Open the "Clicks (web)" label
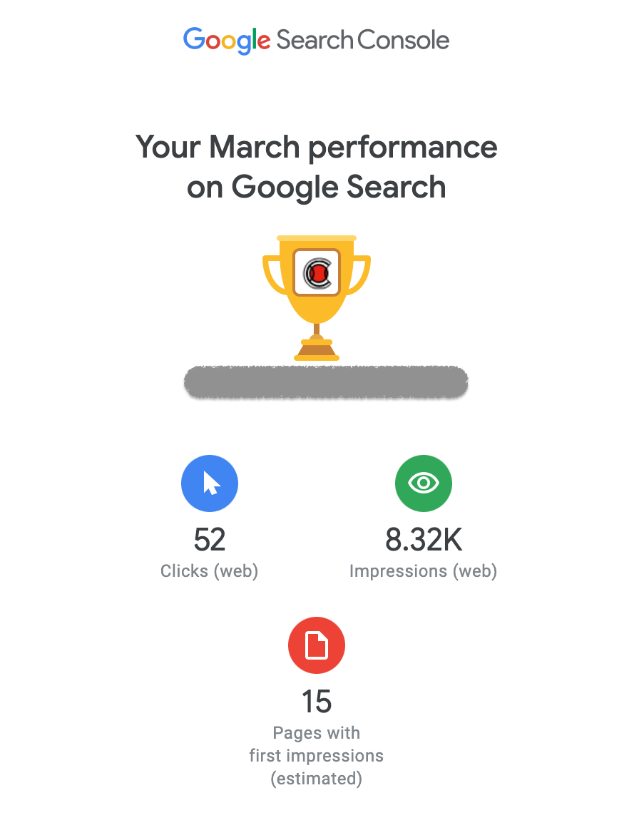The height and width of the screenshot is (840, 639). (210, 571)
